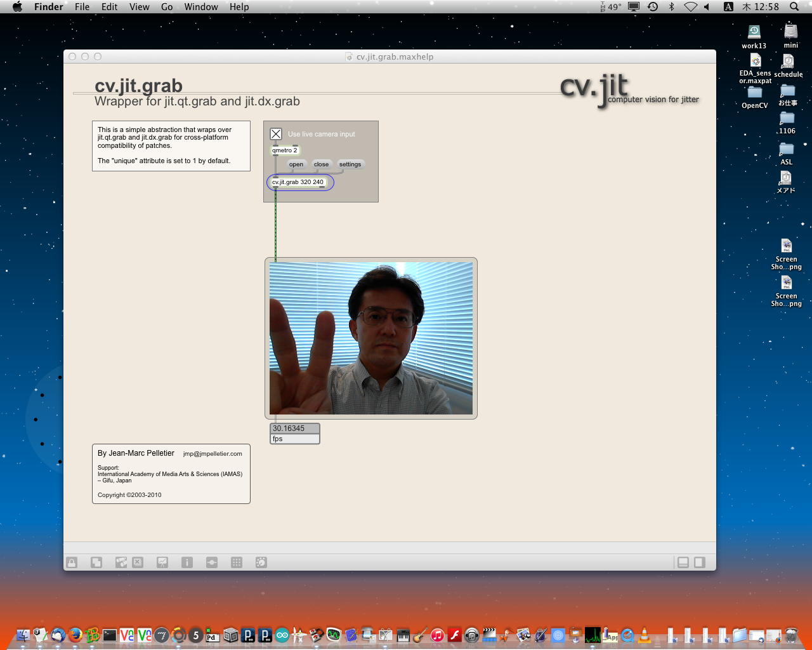Image resolution: width=812 pixels, height=650 pixels.
Task: Click the X clear icon in patcher toolbar
Action: (x=138, y=562)
